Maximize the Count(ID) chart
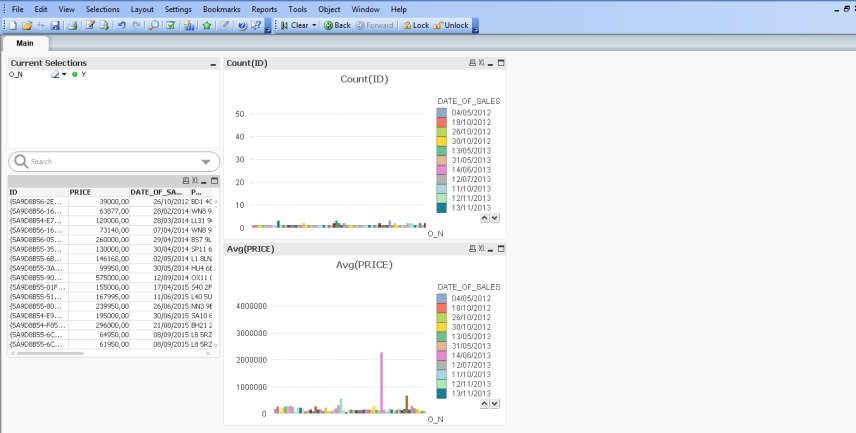This screenshot has width=856, height=433. point(501,63)
